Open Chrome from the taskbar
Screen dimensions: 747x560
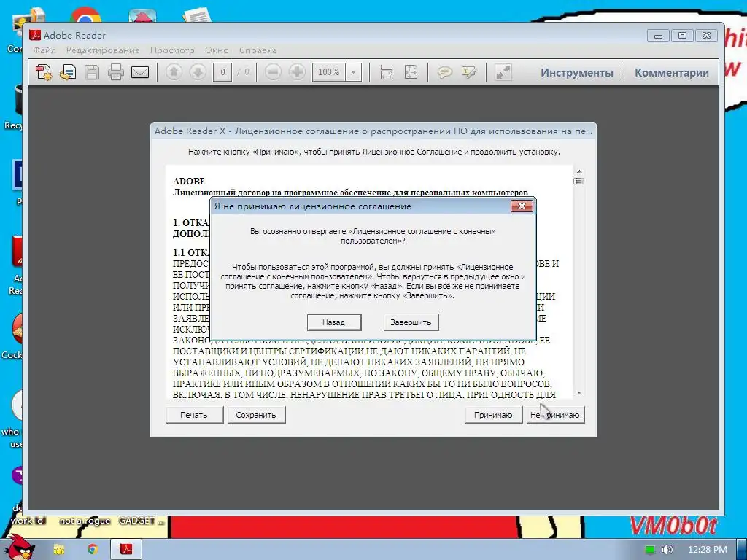(92, 550)
